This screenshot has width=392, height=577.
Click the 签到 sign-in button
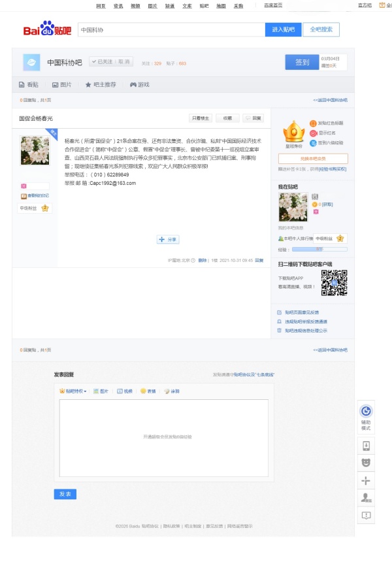[x=302, y=62]
